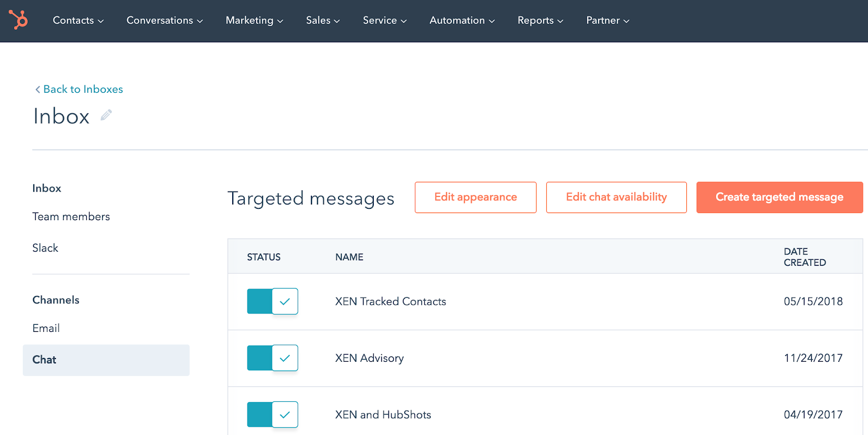
Task: Click the 11/24/2017 date cell
Action: tap(813, 358)
